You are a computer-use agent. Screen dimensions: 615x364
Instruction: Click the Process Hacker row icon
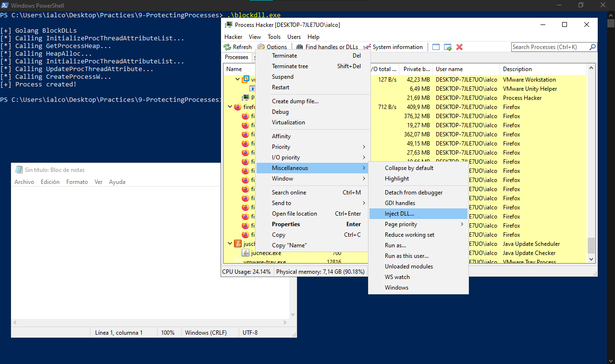pos(246,98)
